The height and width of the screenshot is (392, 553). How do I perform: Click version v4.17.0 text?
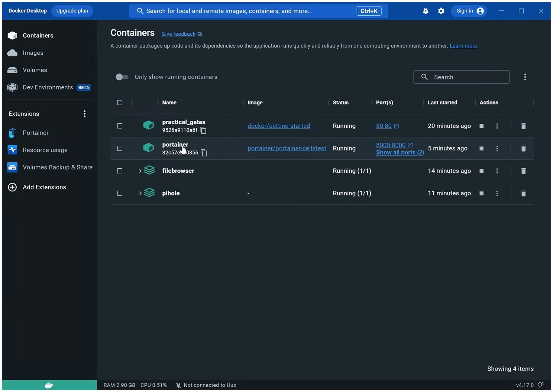pyautogui.click(x=525, y=385)
